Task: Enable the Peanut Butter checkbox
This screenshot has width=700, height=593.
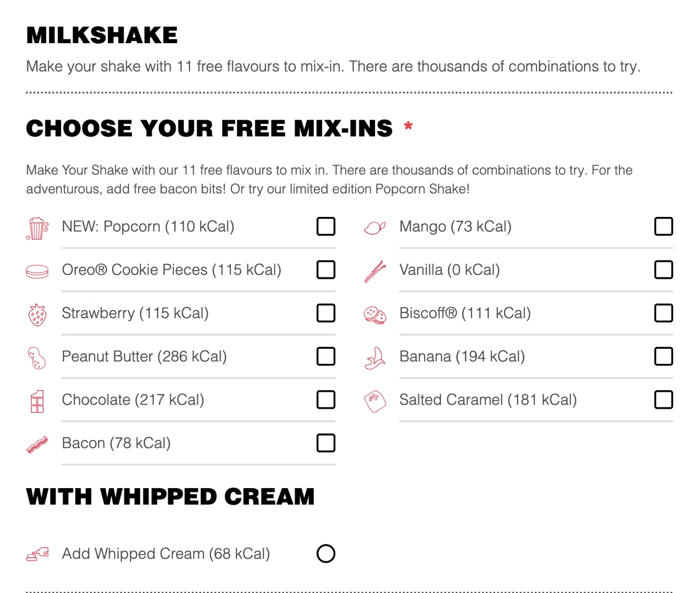Action: point(325,356)
